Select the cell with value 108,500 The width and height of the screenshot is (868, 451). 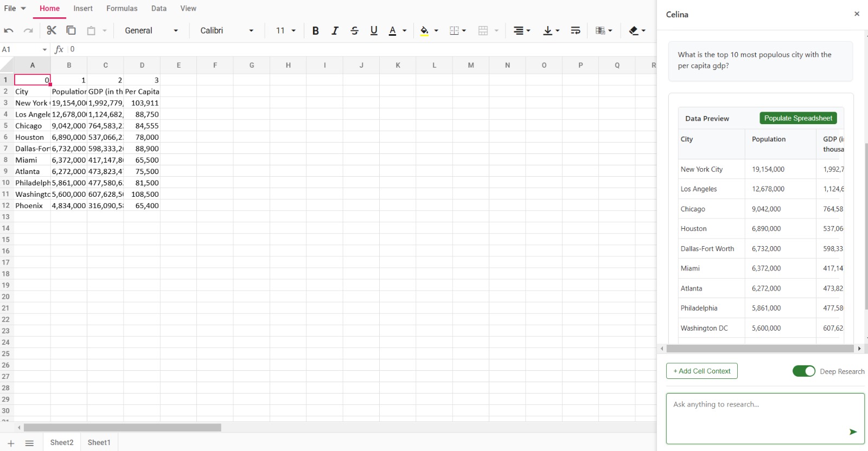coord(142,194)
